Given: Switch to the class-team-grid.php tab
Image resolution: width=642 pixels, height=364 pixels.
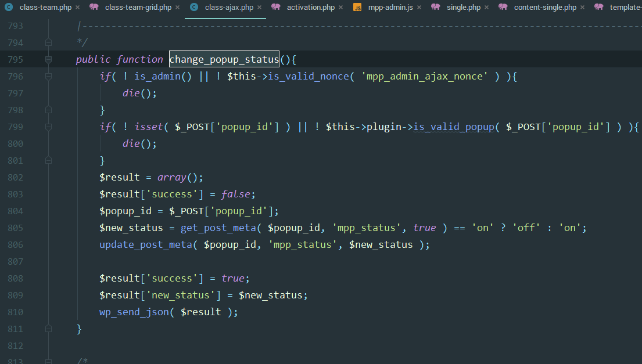Looking at the screenshot, I should coord(138,8).
